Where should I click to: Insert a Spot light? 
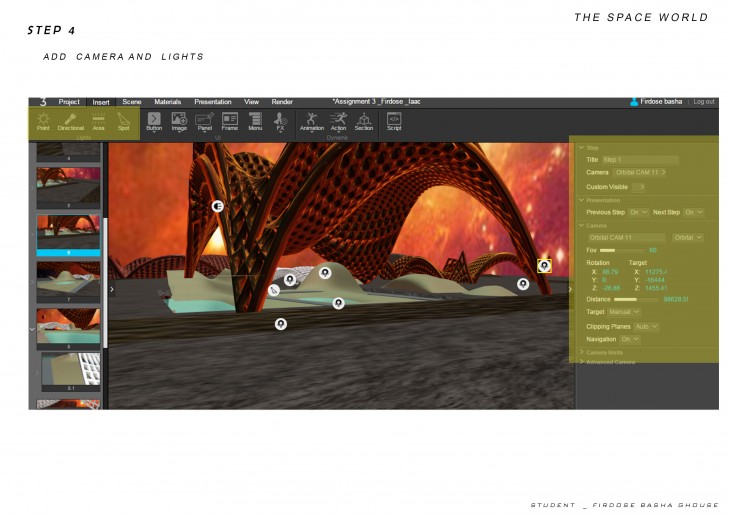(124, 121)
